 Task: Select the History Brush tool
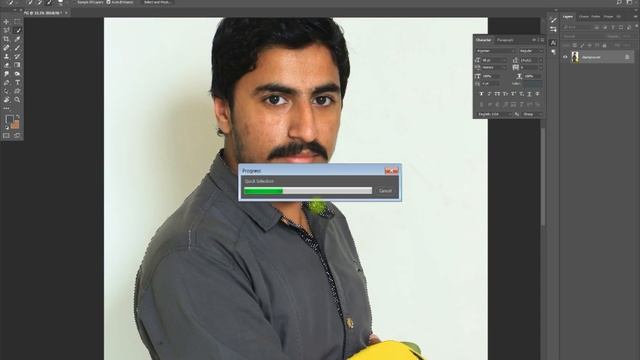tap(17, 57)
